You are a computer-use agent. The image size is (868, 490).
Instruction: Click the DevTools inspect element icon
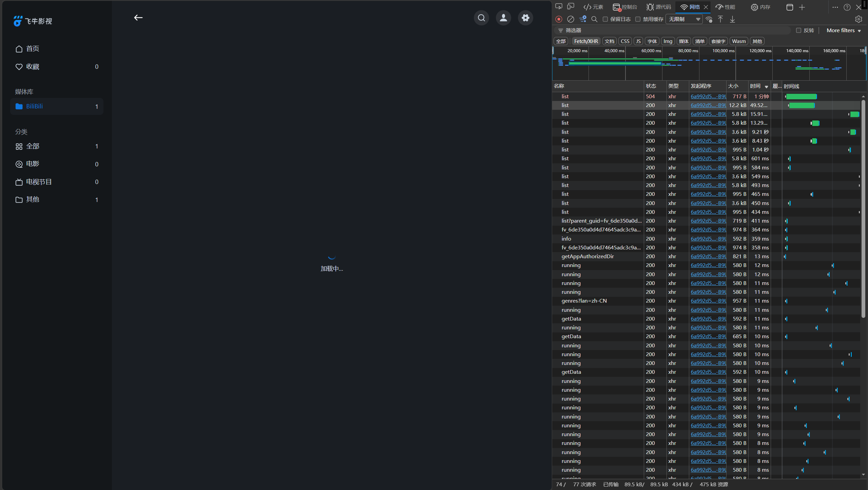click(559, 7)
